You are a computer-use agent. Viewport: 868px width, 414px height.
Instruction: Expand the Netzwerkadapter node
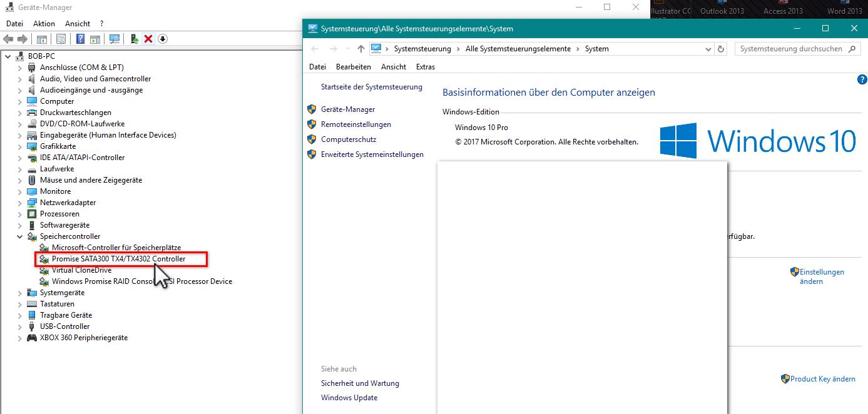click(19, 203)
